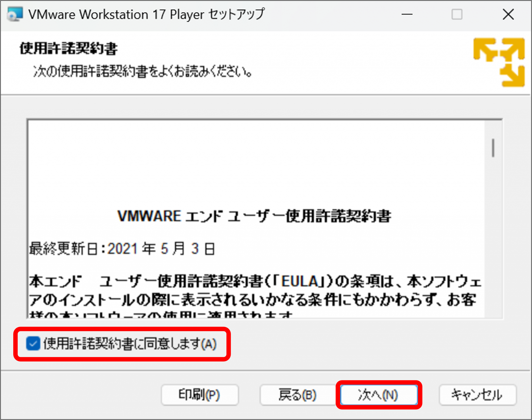
Task: Print the license via 印刷(P)
Action: 199,395
